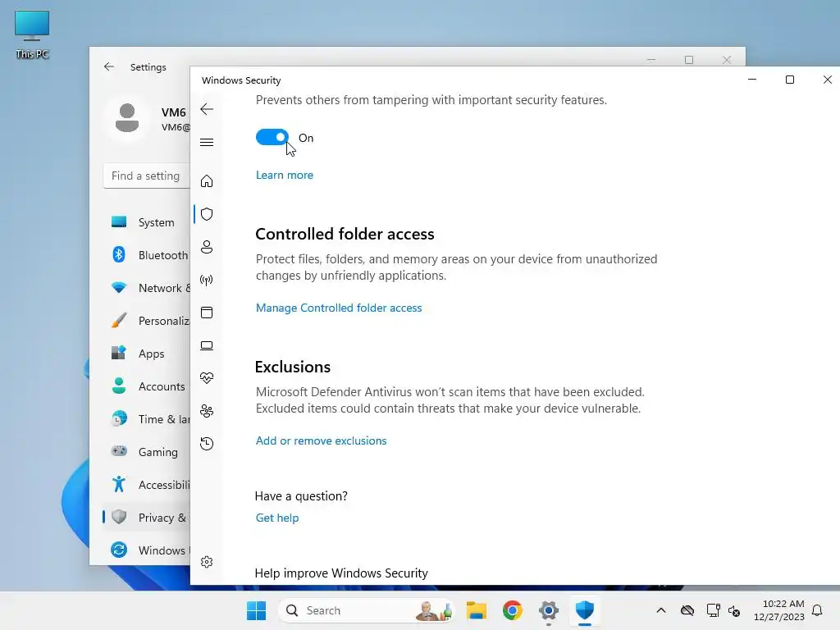
Task: Open Time & language in Settings
Action: click(x=146, y=419)
